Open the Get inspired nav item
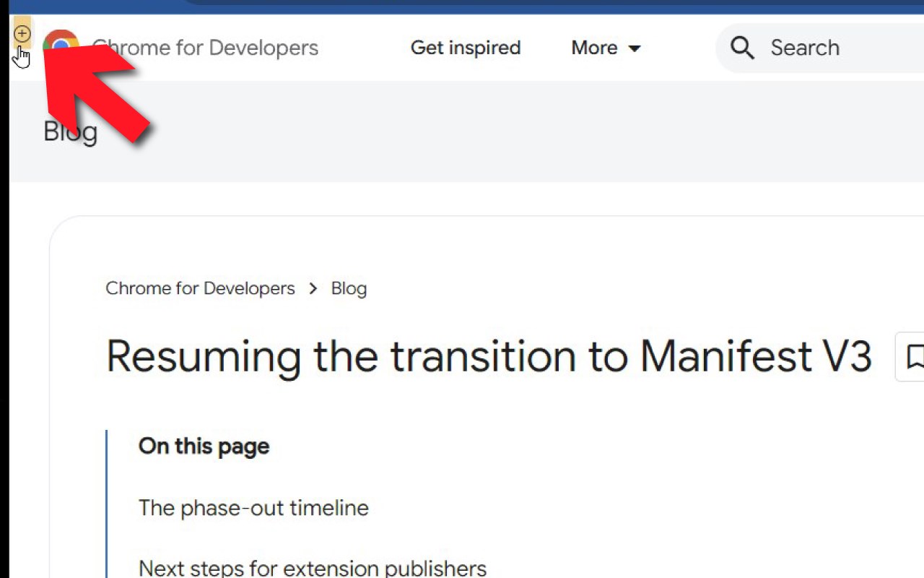The height and width of the screenshot is (578, 924). pos(466,48)
